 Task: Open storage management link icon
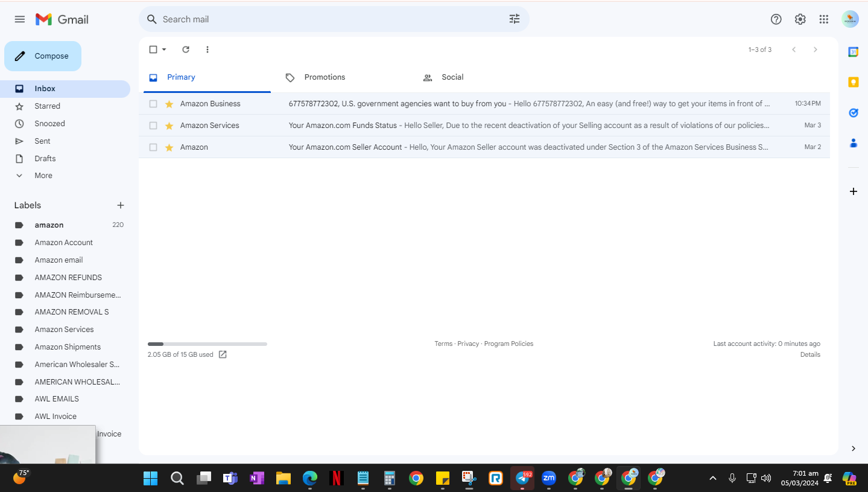(x=223, y=354)
